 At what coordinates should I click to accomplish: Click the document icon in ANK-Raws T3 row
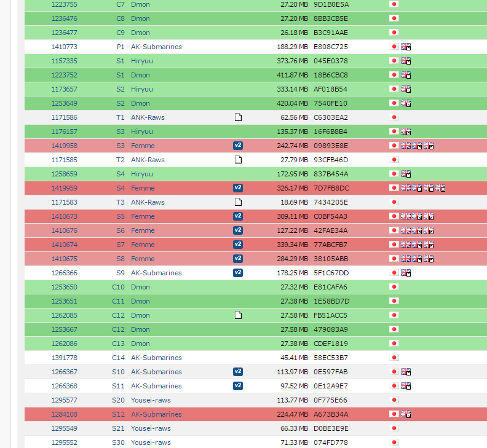coord(238,202)
